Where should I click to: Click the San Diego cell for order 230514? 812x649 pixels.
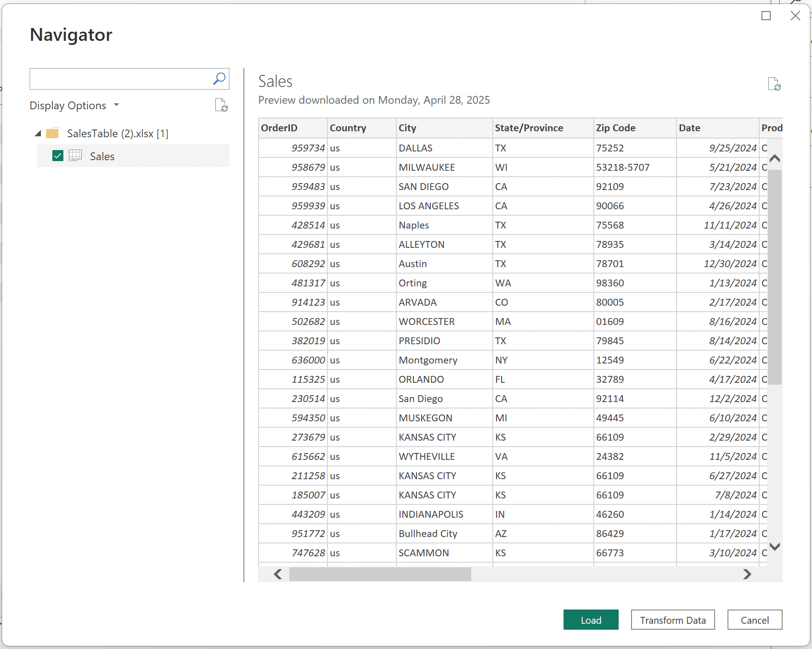(x=445, y=399)
